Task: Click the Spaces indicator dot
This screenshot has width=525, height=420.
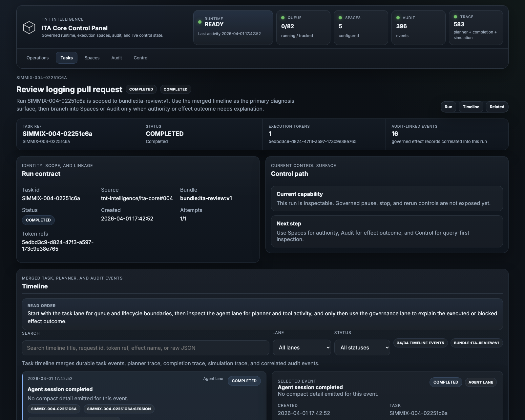Action: pyautogui.click(x=341, y=17)
